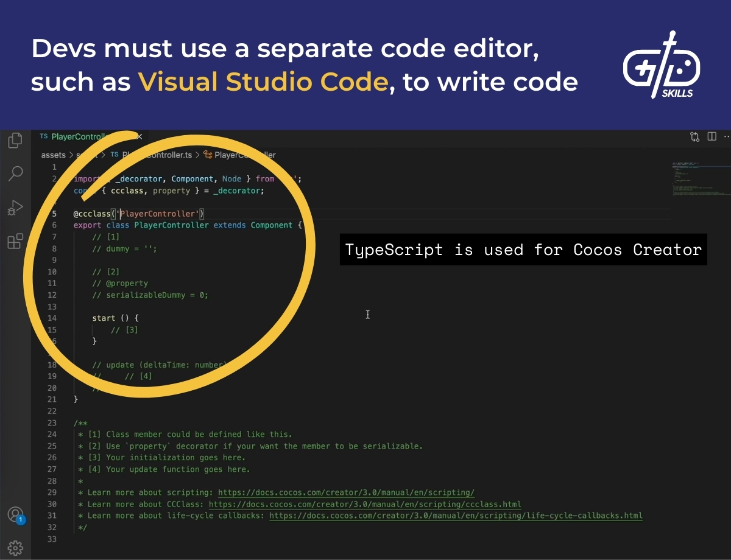Open the Manage settings gear menu

[x=15, y=547]
